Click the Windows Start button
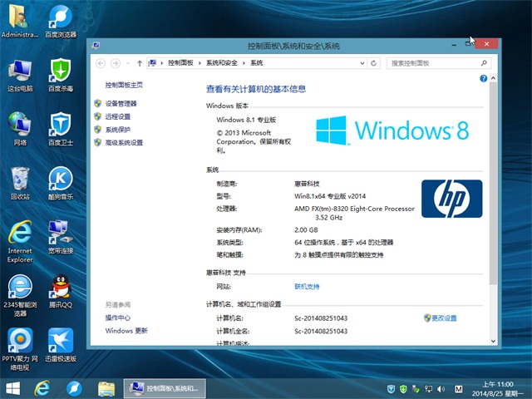Screen dimensions: 532x399 (13, 388)
